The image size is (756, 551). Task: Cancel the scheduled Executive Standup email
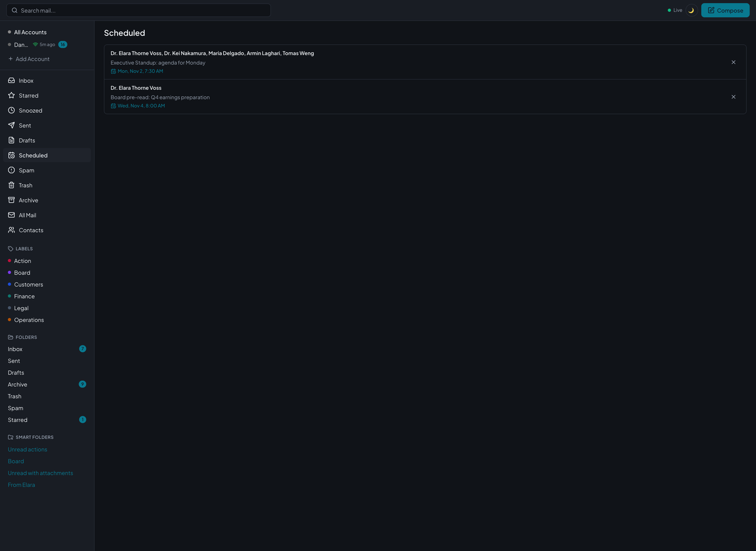click(x=734, y=62)
